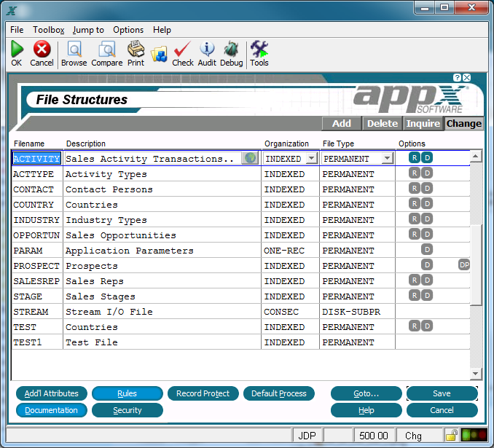Click the DISK-SUBPR file type cell

point(357,312)
